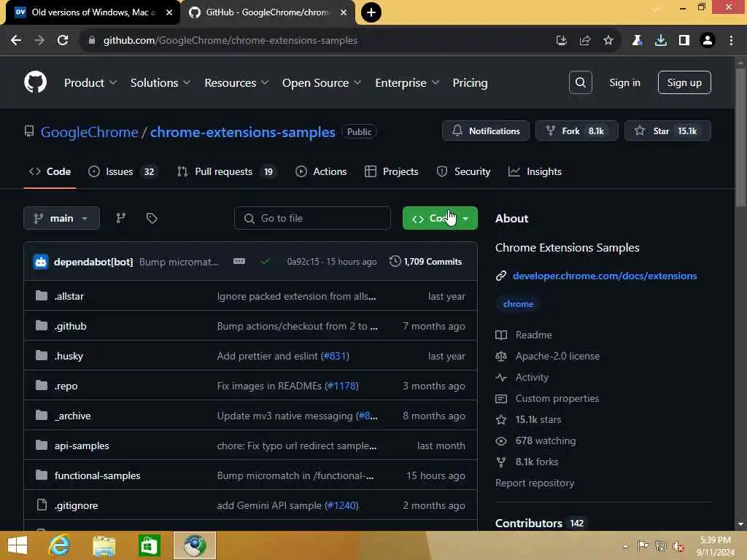Viewport: 747px width, 560px height.
Task: Open Chrome downloads icon
Action: (660, 41)
